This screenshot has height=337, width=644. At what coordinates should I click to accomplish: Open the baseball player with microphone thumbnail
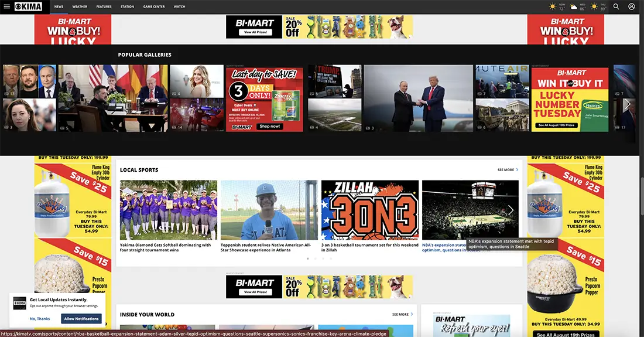[x=269, y=210]
